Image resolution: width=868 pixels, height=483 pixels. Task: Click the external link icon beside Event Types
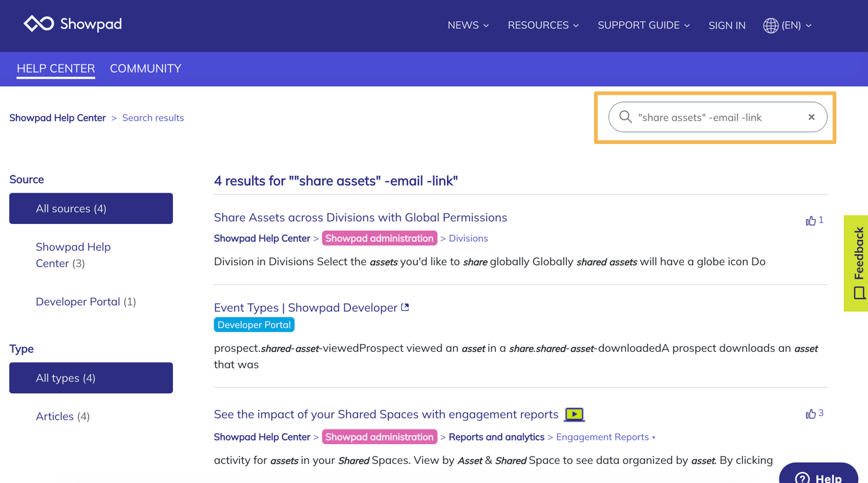405,307
